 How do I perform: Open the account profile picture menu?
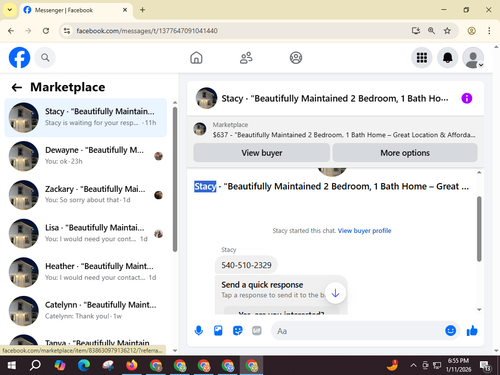pos(473,58)
